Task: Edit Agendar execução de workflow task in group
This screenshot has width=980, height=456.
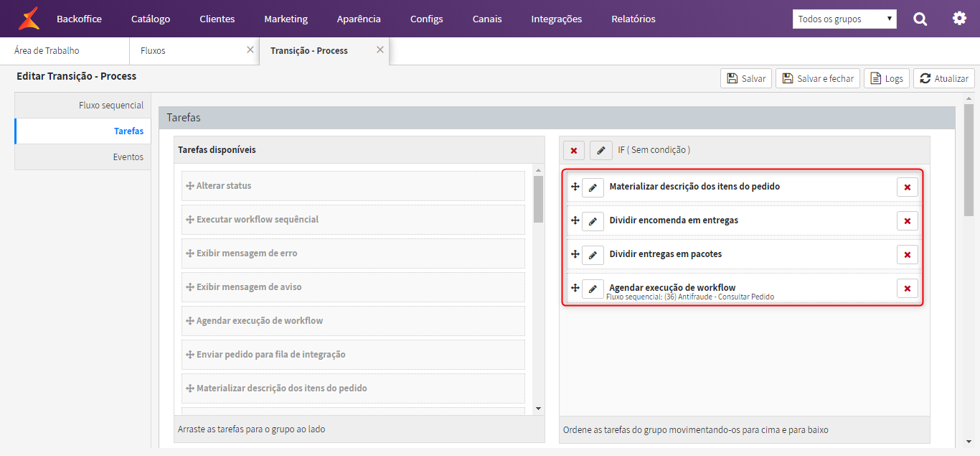Action: pos(593,288)
